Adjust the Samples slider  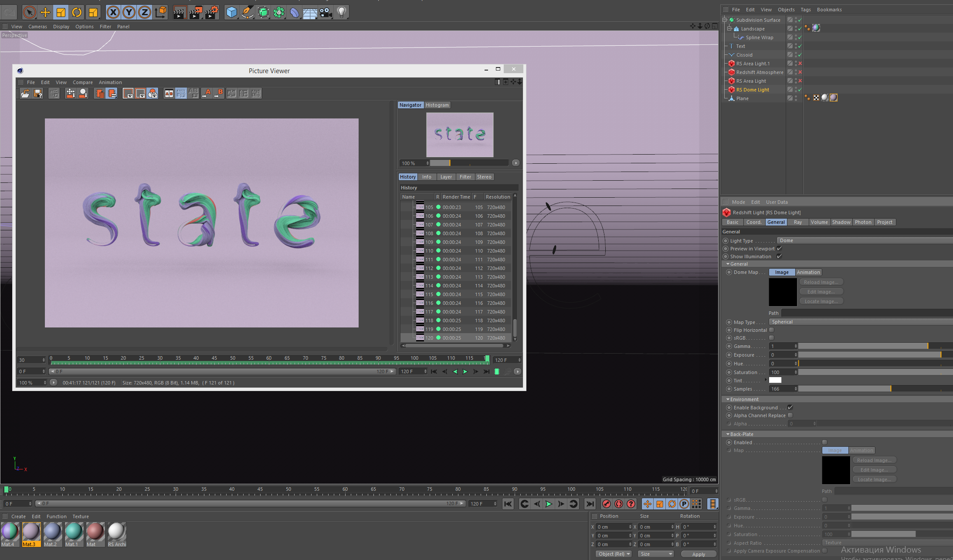coord(875,388)
